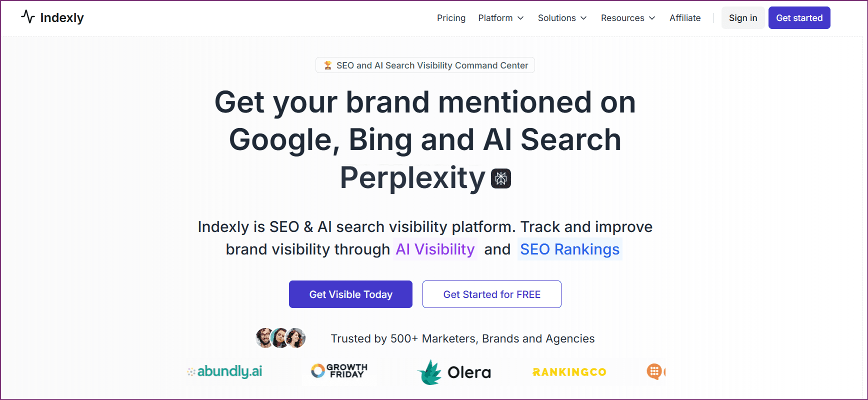Open the Solutions dropdown

point(561,18)
